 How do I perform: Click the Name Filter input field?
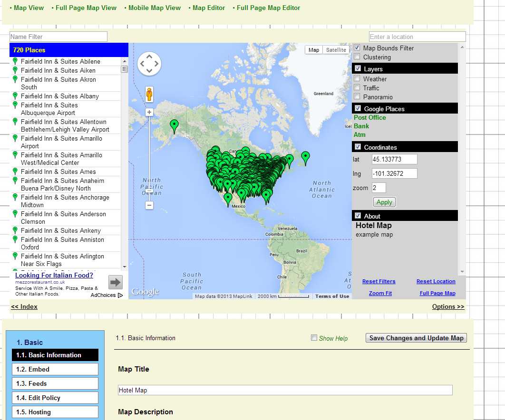[x=58, y=37]
